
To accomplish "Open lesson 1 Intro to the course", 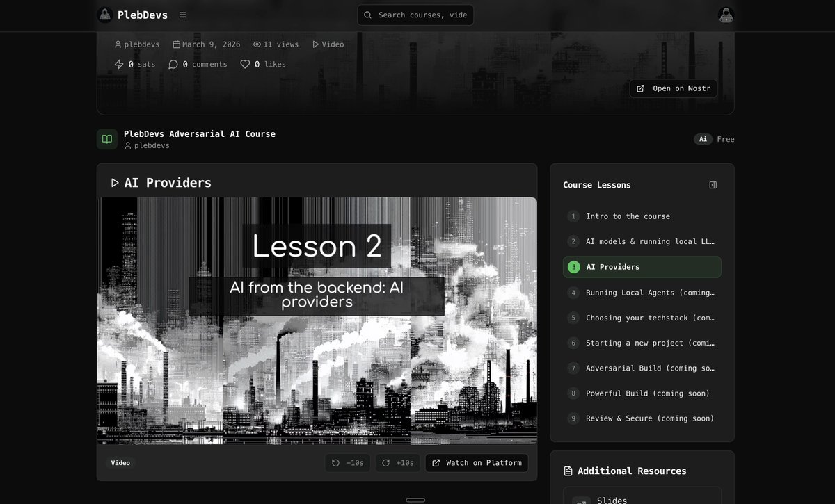I will (642, 216).
